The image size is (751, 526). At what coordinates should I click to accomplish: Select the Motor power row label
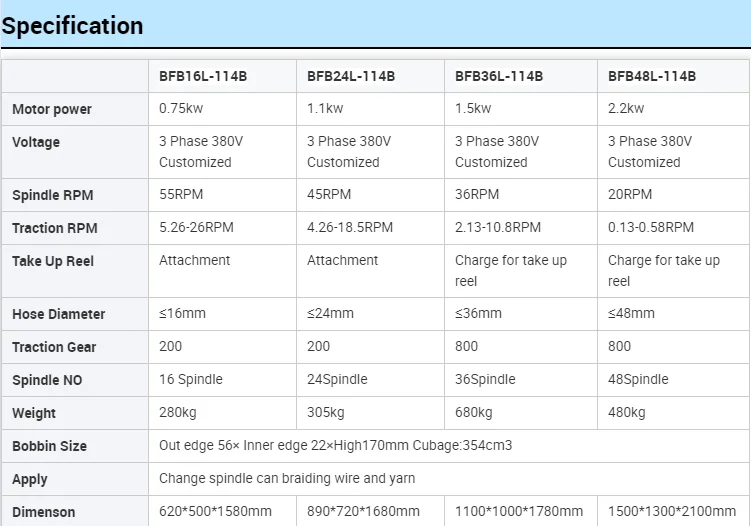[52, 109]
